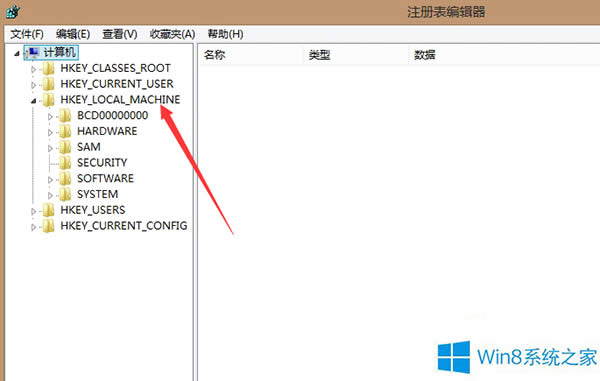Open the 帮助(H) menu
The width and height of the screenshot is (600, 381).
225,34
